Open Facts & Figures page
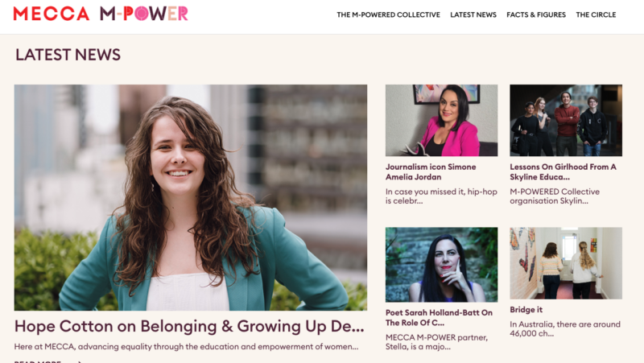The height and width of the screenshot is (363, 644). pos(536,14)
